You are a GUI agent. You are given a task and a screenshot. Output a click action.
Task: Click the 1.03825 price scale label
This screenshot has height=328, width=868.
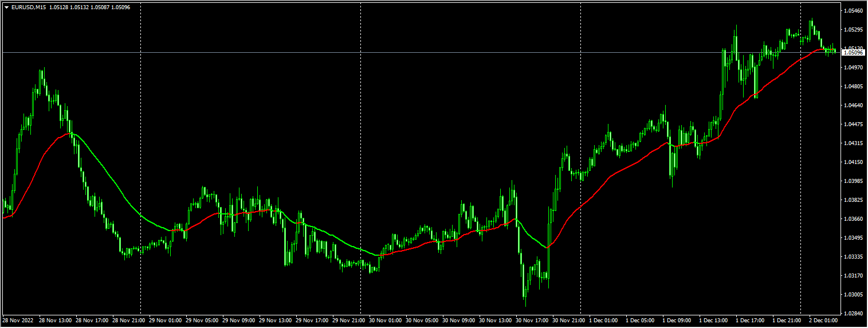[854, 200]
